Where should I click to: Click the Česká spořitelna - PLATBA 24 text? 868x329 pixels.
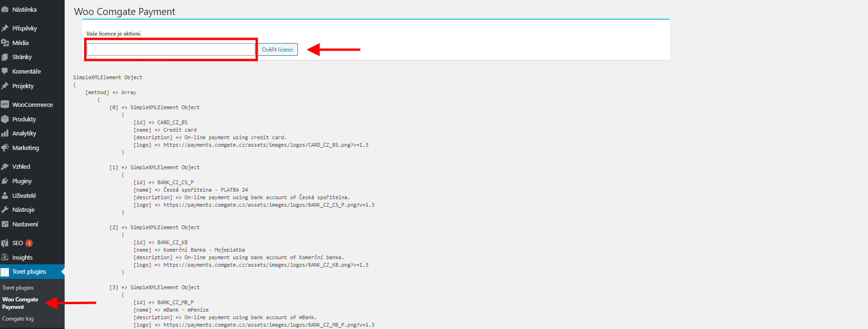(206, 190)
